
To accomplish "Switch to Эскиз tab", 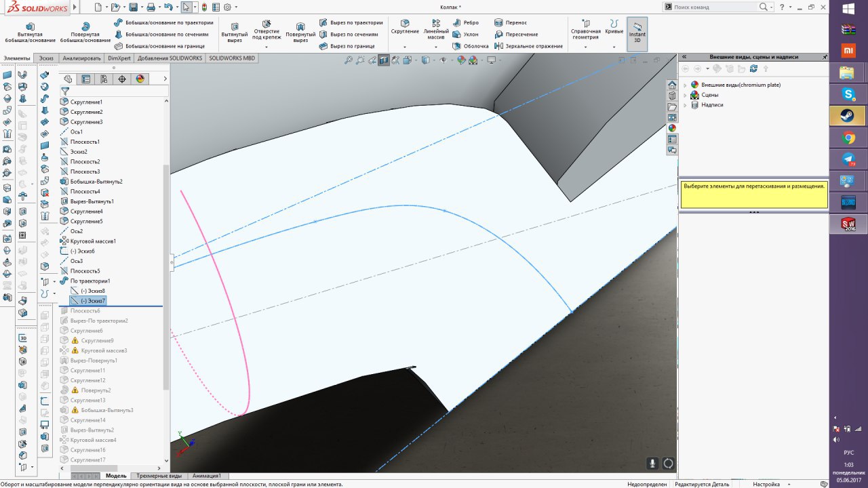I will [x=47, y=58].
